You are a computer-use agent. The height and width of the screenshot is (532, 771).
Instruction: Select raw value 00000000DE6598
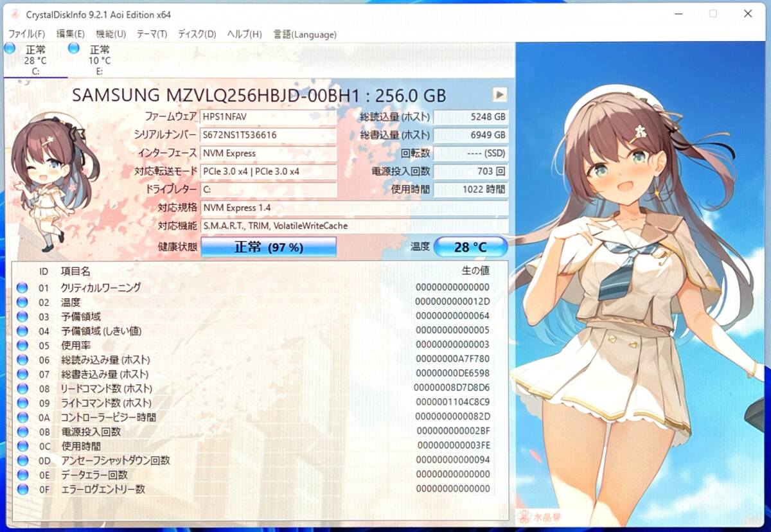452,374
